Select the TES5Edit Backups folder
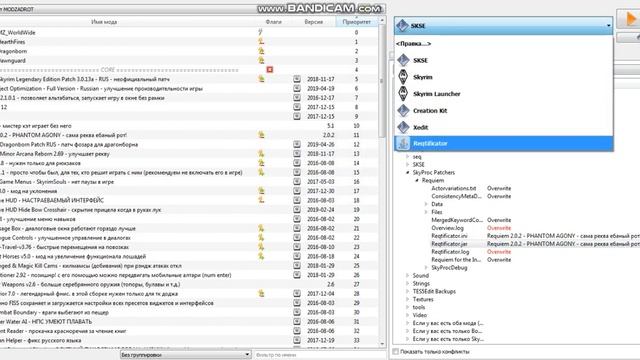The height and width of the screenshot is (360, 640). 434,291
